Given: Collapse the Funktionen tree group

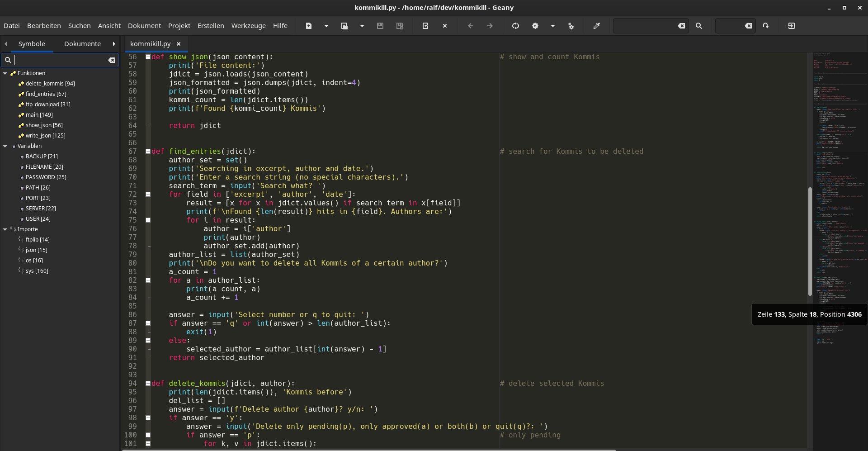Looking at the screenshot, I should [x=5, y=73].
